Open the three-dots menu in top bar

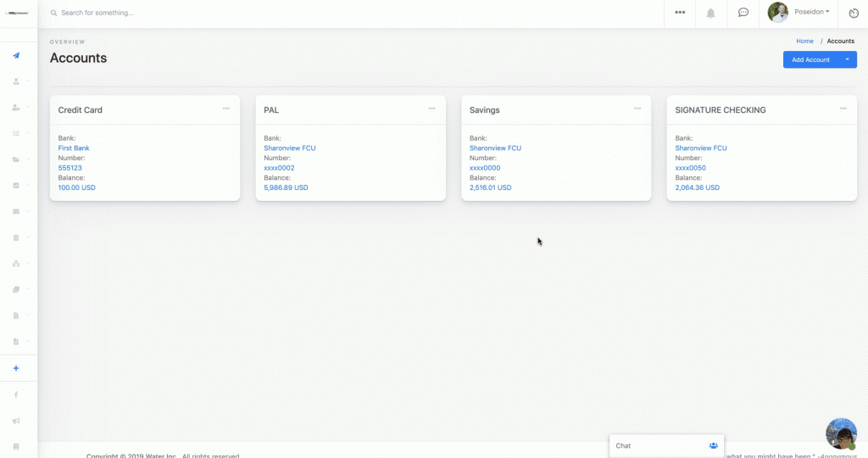point(680,12)
